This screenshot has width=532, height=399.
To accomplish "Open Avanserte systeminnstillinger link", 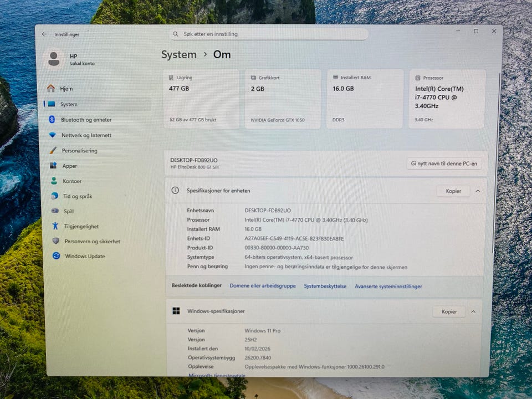I will (388, 287).
